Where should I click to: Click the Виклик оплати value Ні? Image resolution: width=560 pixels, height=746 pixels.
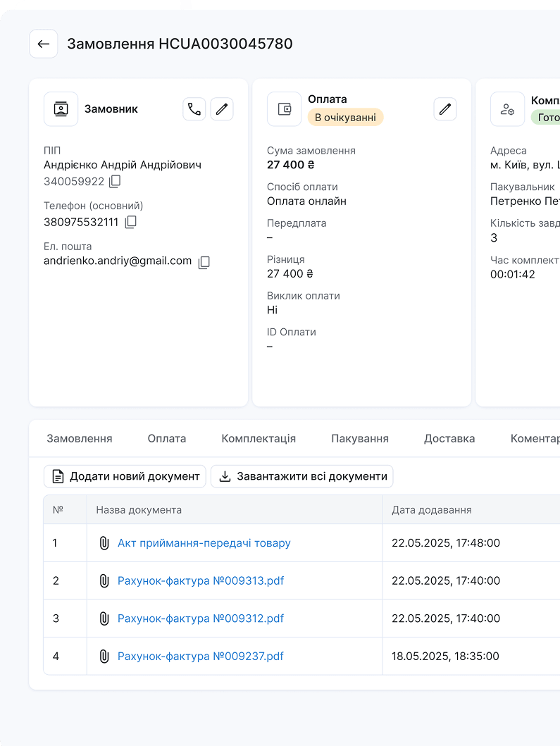[x=272, y=310]
